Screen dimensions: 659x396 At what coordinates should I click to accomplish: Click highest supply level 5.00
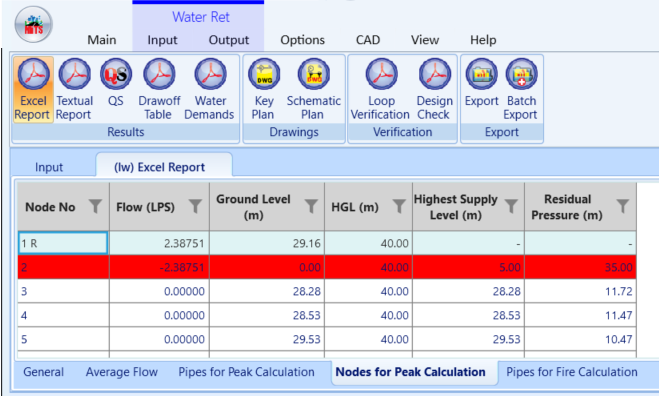468,267
